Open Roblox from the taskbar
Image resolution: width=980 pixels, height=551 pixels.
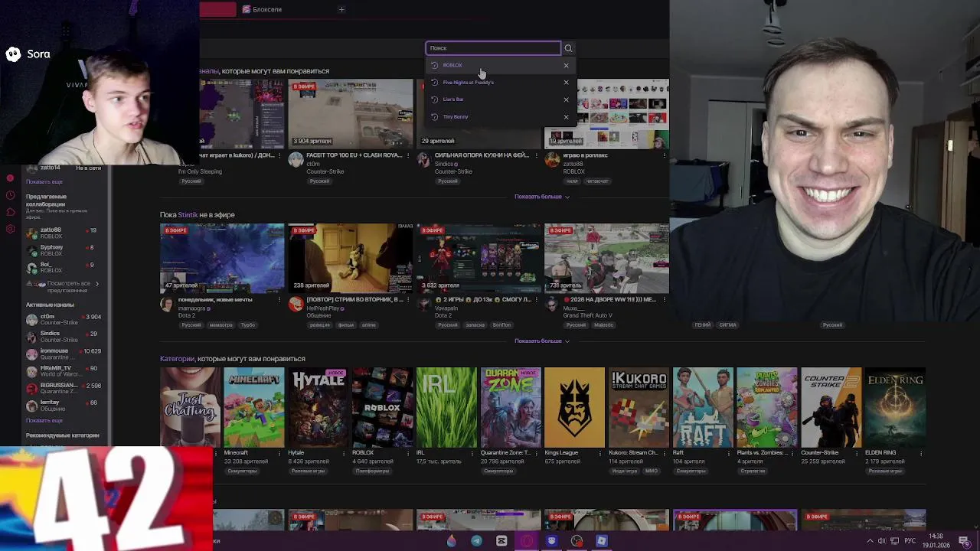pos(602,541)
